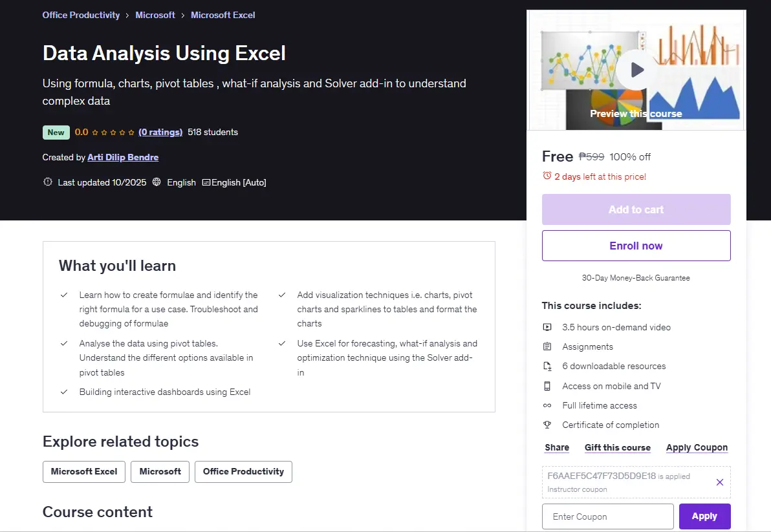Screen dimensions: 771x532
Task: Click the course title Data Analysis Using Excel
Action: pos(164,53)
